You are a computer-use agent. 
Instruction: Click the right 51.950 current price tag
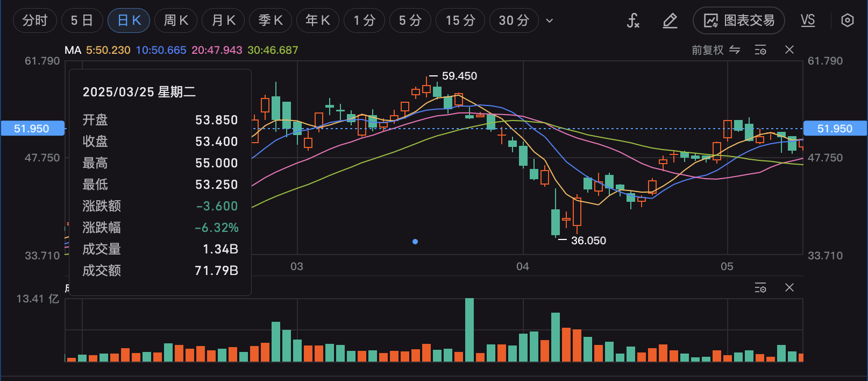[x=835, y=129]
